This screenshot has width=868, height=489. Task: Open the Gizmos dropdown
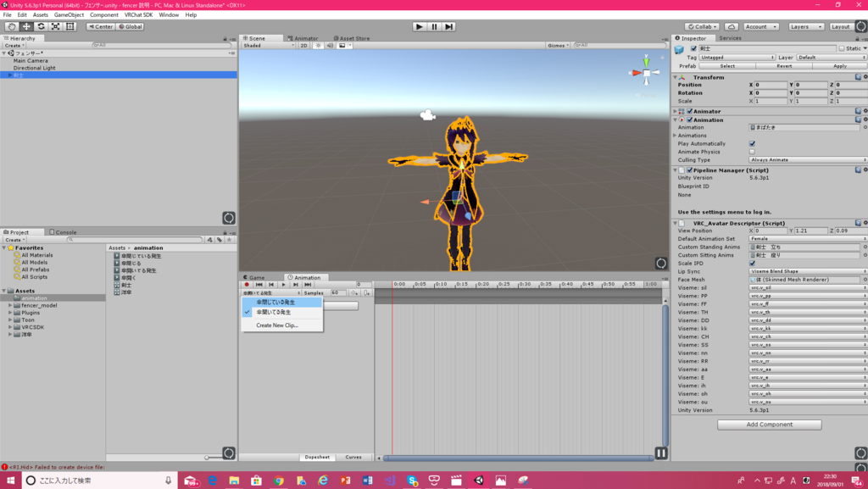point(558,46)
